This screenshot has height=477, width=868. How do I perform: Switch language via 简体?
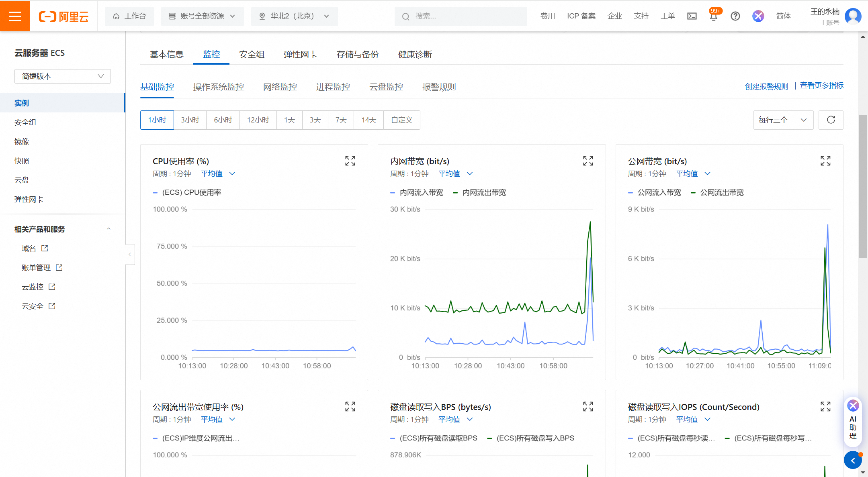click(783, 16)
